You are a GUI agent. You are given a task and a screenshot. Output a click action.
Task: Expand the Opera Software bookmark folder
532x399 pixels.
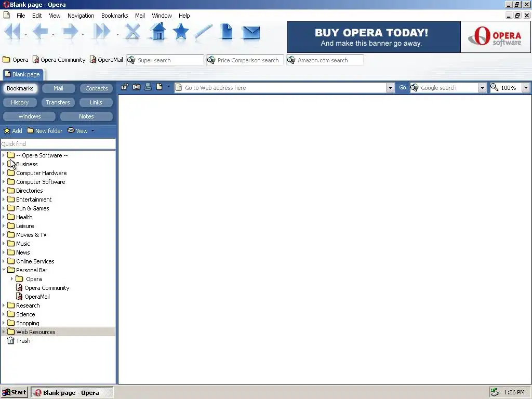(x=4, y=155)
